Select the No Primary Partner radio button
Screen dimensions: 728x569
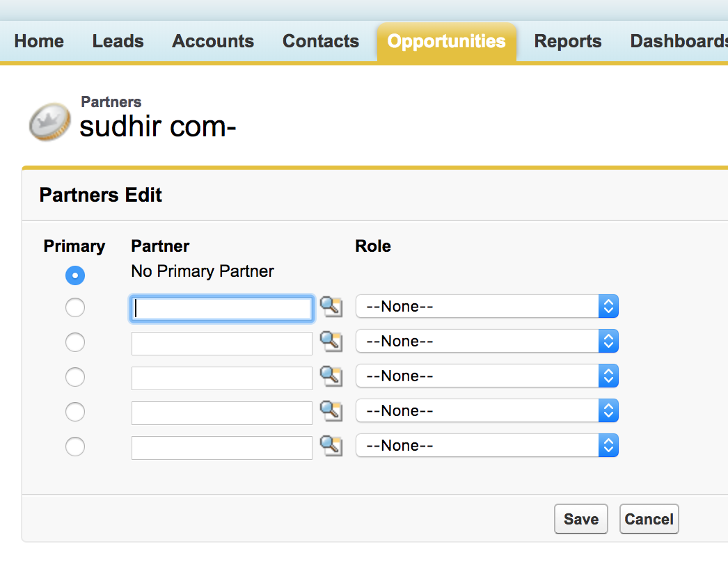click(75, 275)
